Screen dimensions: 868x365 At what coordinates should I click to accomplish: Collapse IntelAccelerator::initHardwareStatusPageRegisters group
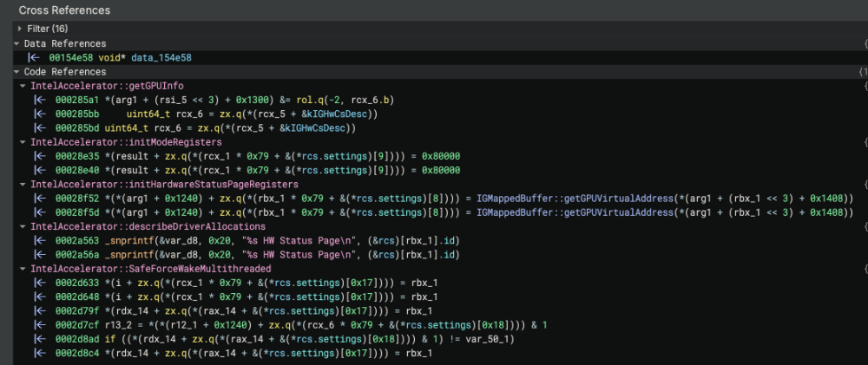click(x=23, y=184)
